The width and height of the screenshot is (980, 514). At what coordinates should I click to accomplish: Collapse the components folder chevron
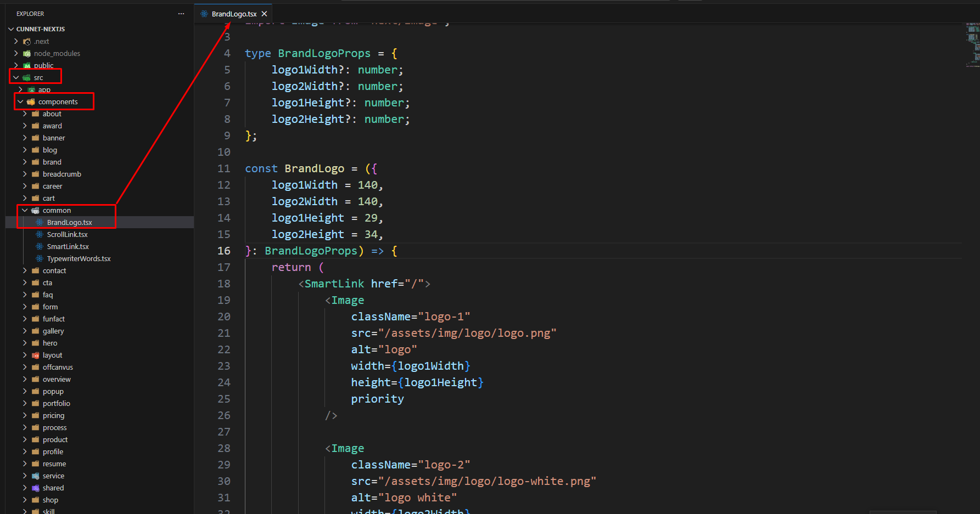click(x=20, y=101)
